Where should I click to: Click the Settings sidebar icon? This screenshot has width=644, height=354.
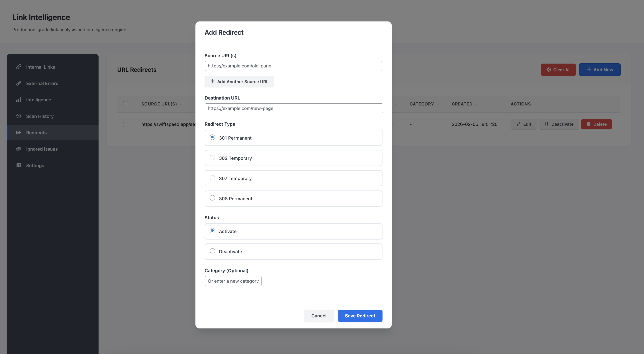(x=19, y=165)
